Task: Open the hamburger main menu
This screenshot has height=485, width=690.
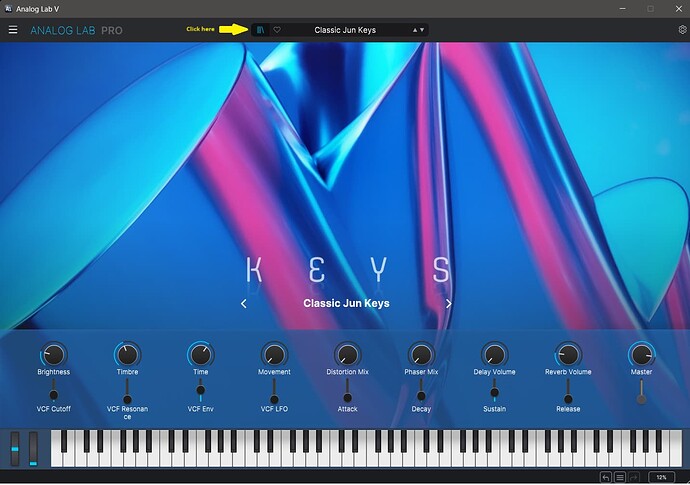Action: point(13,29)
